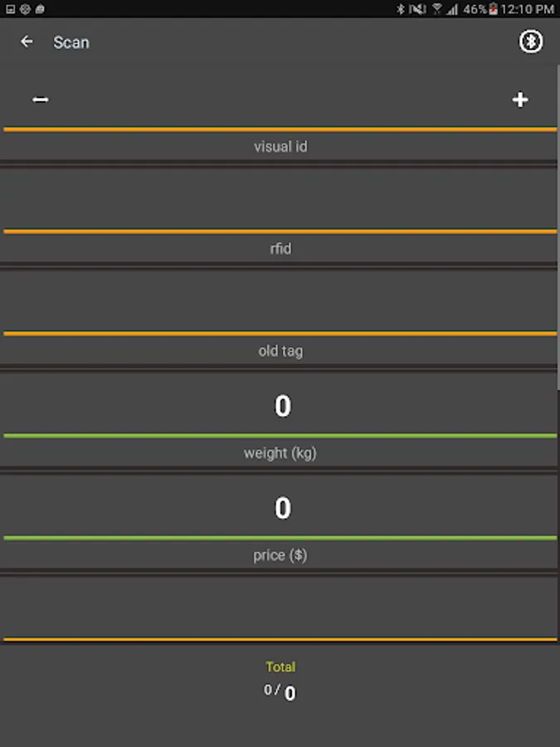Tap the leftmost notification icon in status bar
This screenshot has width=560, height=747.
click(9, 9)
